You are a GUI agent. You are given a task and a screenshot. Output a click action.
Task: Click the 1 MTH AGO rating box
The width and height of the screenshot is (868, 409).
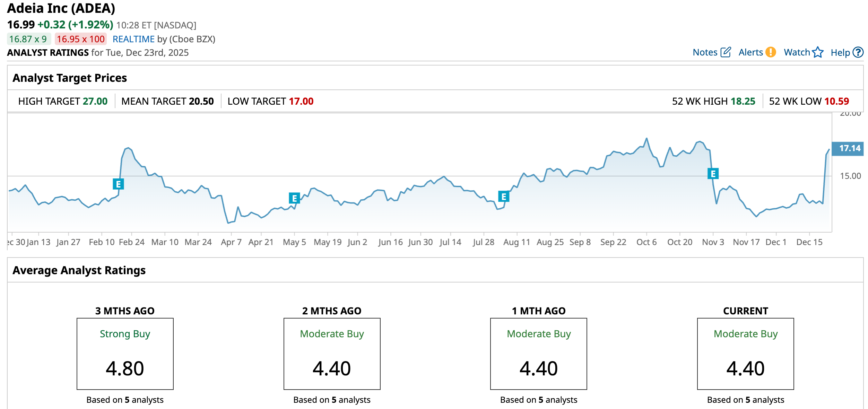click(x=538, y=354)
